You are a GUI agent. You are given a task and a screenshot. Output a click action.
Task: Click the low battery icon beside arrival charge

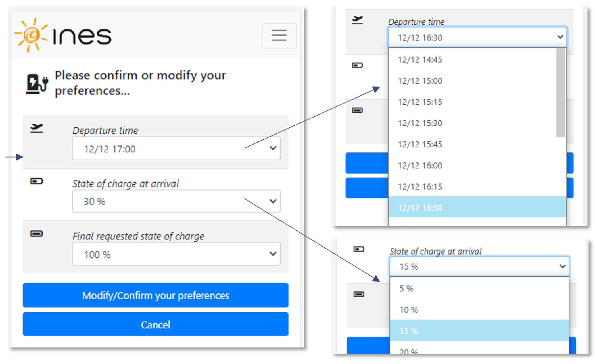point(36,181)
